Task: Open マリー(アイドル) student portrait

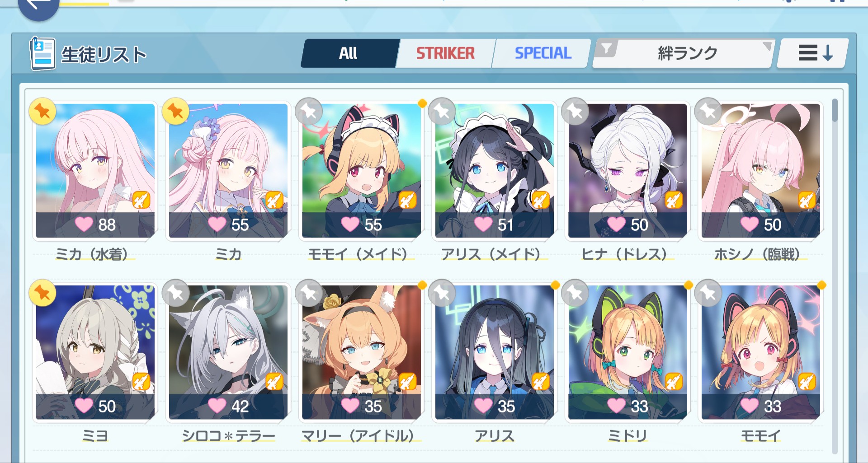Action: coord(362,352)
